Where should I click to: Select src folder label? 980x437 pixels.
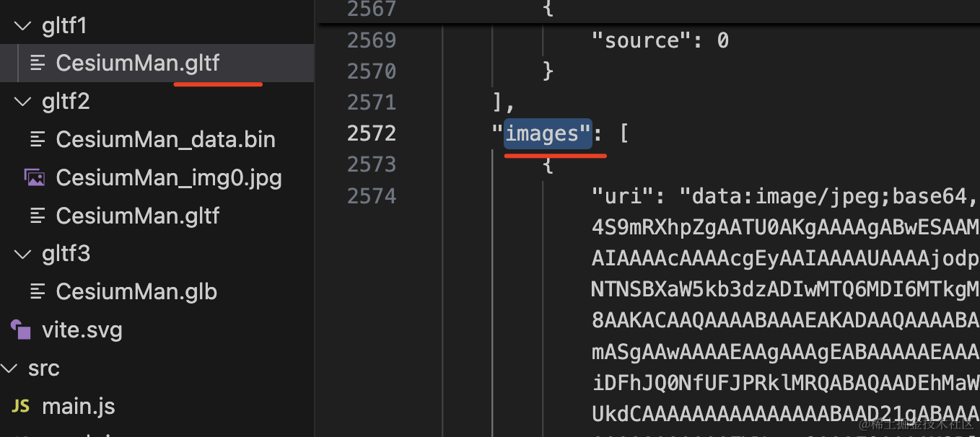coord(43,368)
